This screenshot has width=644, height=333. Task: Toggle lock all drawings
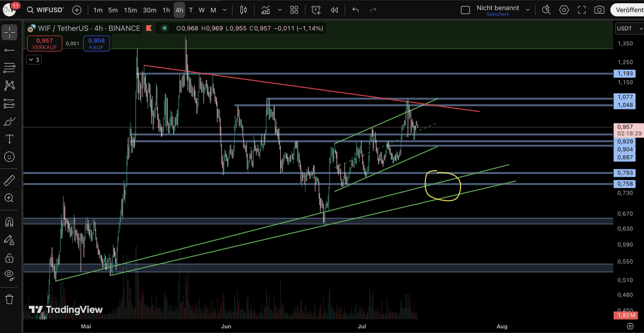9,257
